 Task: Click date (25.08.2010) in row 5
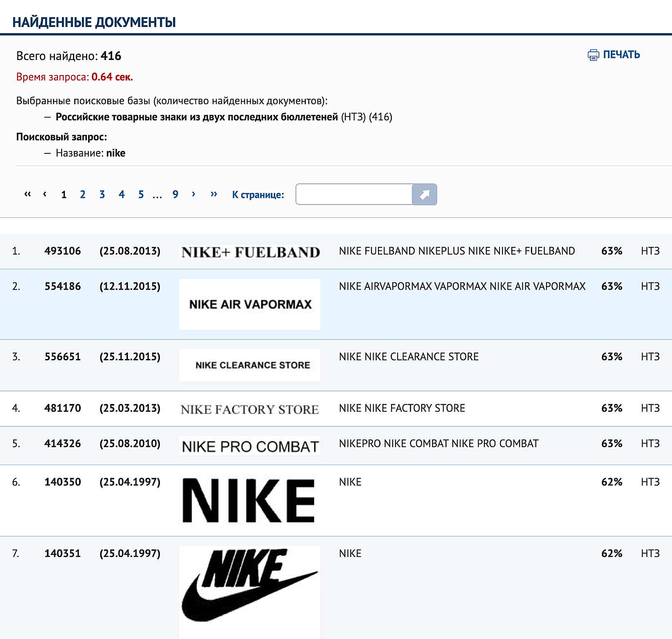tap(130, 444)
